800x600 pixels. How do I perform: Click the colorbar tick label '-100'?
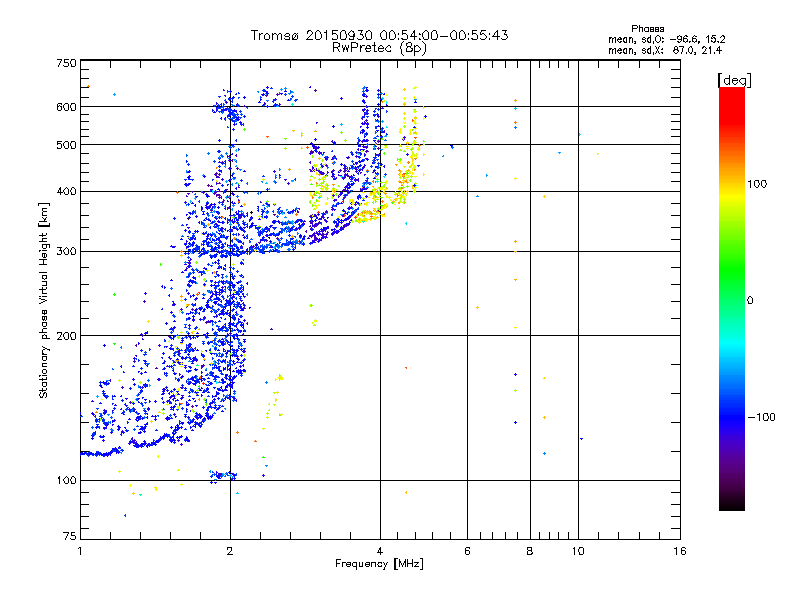761,417
